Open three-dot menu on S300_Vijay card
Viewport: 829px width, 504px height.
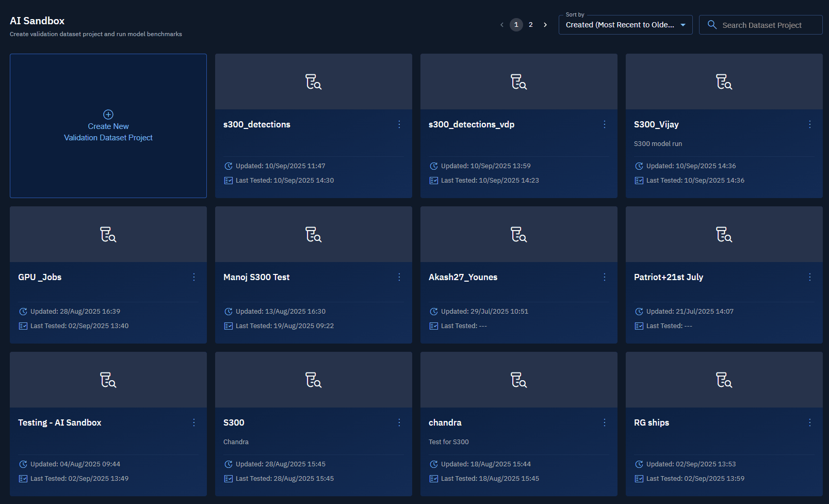[x=810, y=124]
